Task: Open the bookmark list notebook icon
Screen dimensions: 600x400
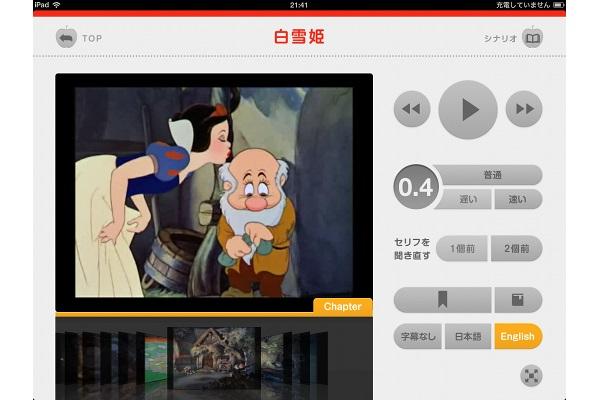Action: (x=518, y=300)
